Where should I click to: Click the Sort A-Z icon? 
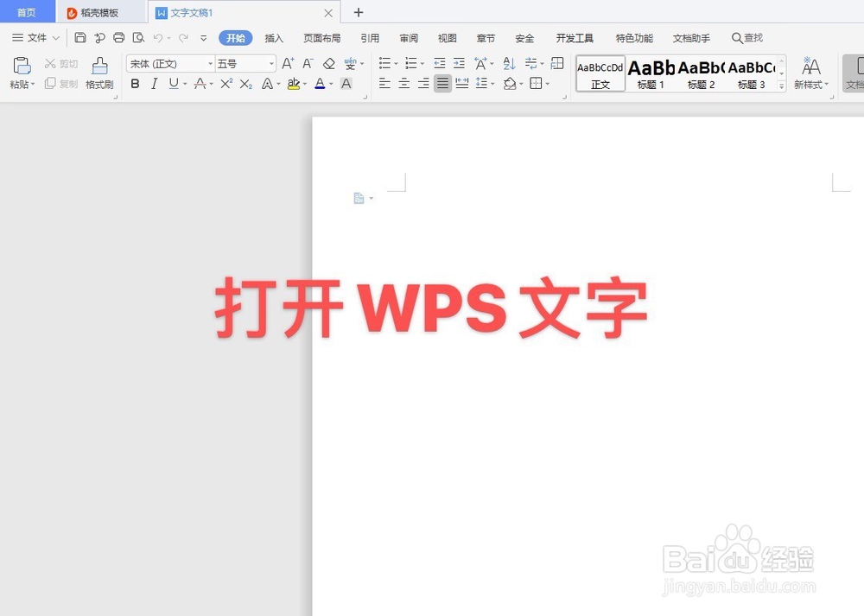[x=509, y=63]
